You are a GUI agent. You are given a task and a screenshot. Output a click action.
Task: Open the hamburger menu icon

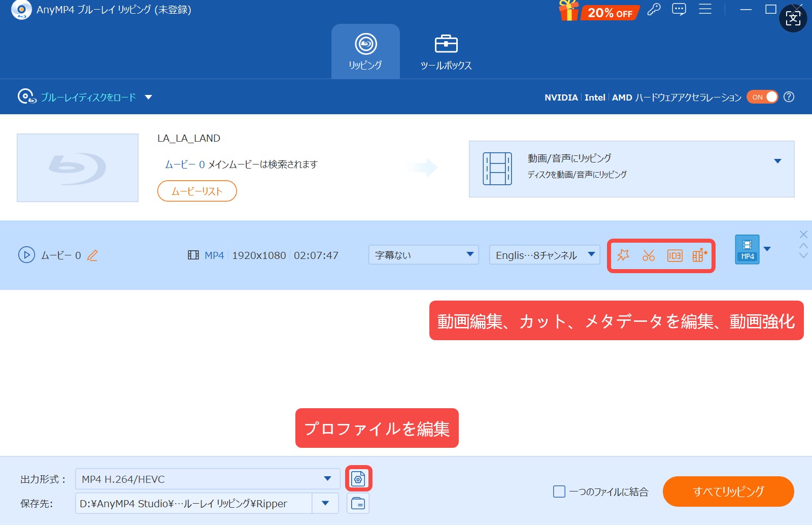pyautogui.click(x=705, y=9)
